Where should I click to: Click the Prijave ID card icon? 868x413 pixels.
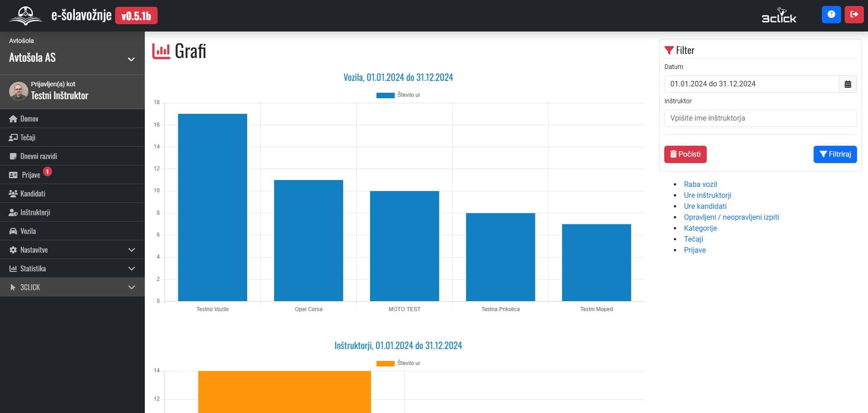pyautogui.click(x=13, y=175)
